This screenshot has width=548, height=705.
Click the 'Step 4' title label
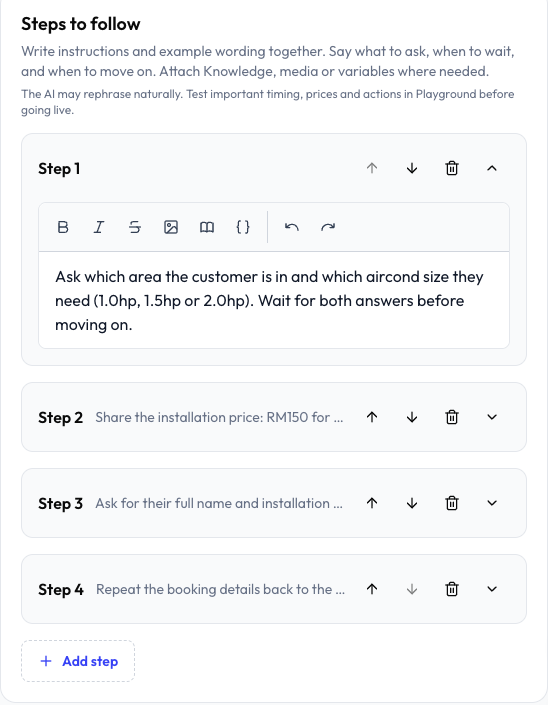[61, 589]
